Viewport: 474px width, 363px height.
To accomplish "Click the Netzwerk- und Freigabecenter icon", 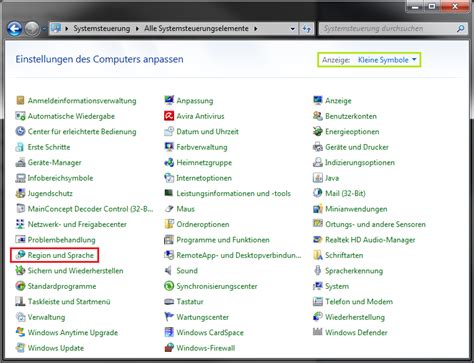I will [x=20, y=224].
